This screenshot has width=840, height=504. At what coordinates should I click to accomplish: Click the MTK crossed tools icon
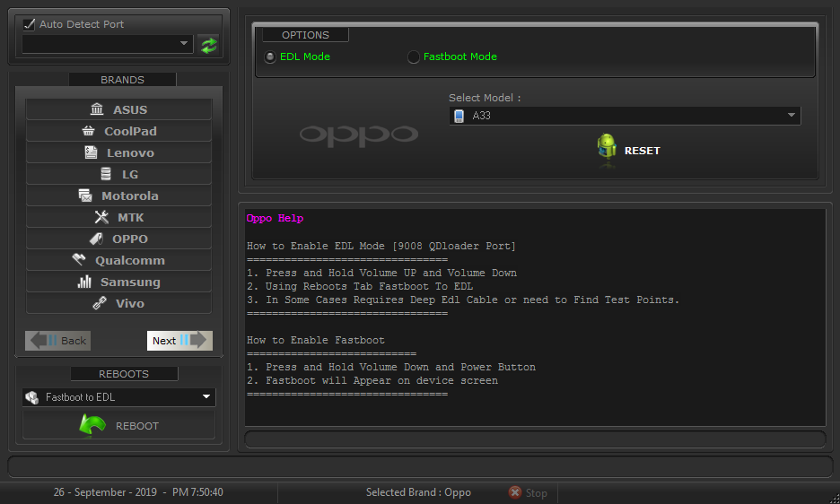[101, 217]
